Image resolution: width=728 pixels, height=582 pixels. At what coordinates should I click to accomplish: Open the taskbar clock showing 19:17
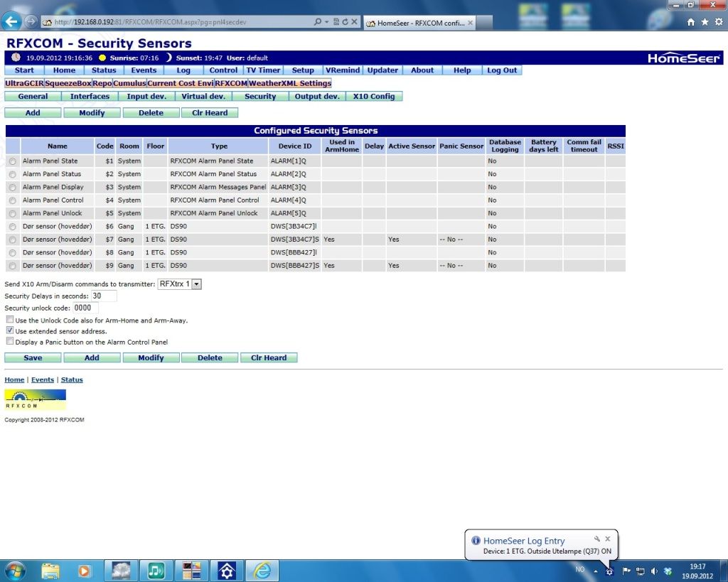(x=697, y=571)
